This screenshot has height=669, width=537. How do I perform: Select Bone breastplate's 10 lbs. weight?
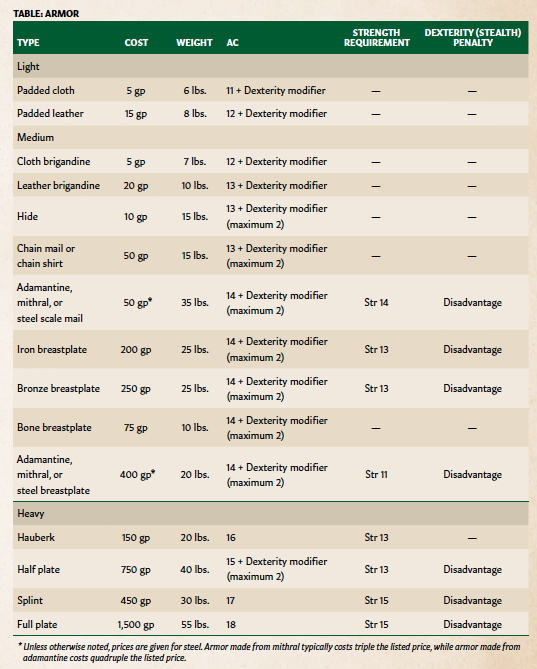coord(194,428)
